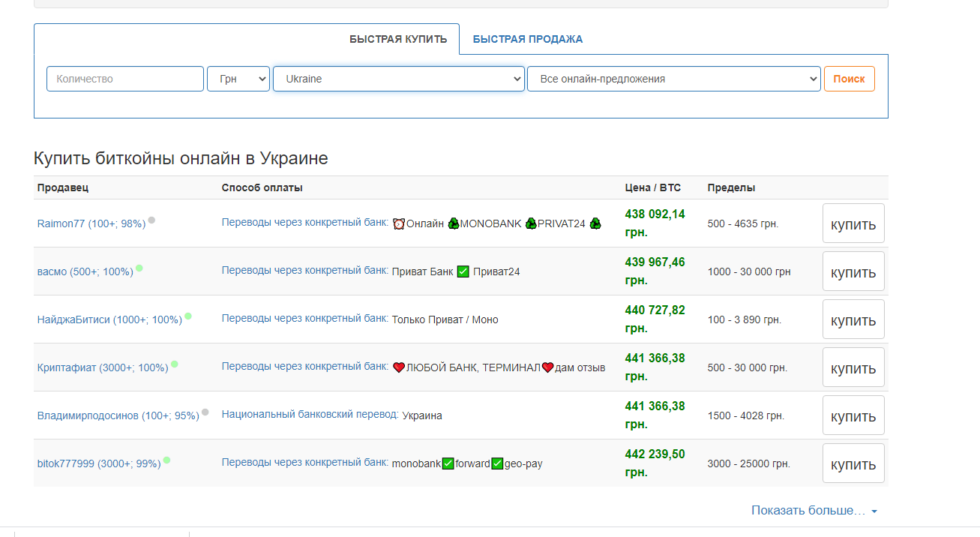Click the price 440 727,82 грн.
Viewport: 980px width, 537px height.
coord(655,319)
